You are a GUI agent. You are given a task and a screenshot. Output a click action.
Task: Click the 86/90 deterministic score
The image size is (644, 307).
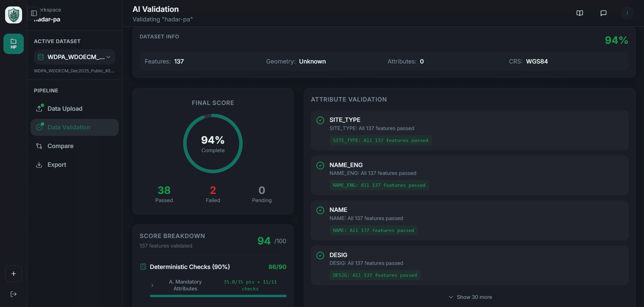pyautogui.click(x=277, y=267)
